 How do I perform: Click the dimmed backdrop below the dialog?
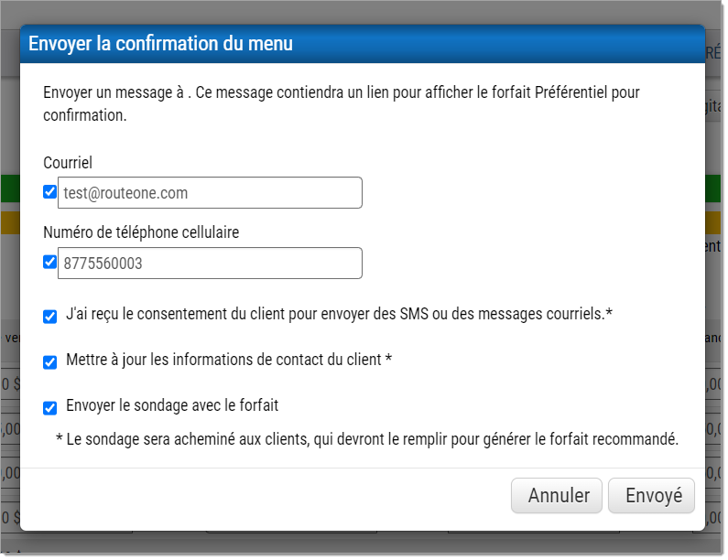point(366,545)
